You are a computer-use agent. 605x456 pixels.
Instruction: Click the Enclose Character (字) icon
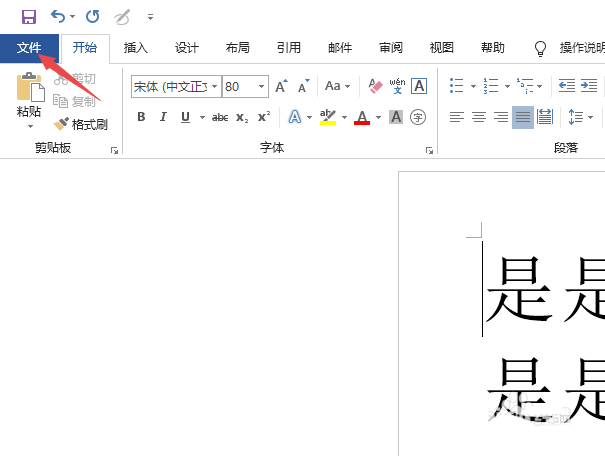coord(418,118)
